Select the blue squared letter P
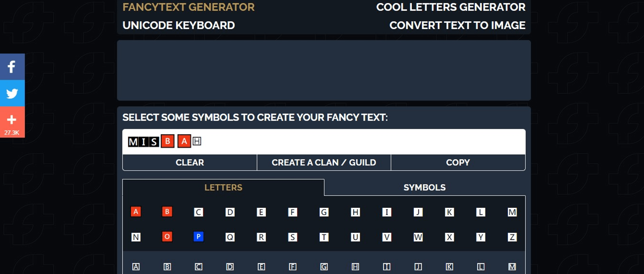Image resolution: width=644 pixels, height=274 pixels. click(x=198, y=237)
